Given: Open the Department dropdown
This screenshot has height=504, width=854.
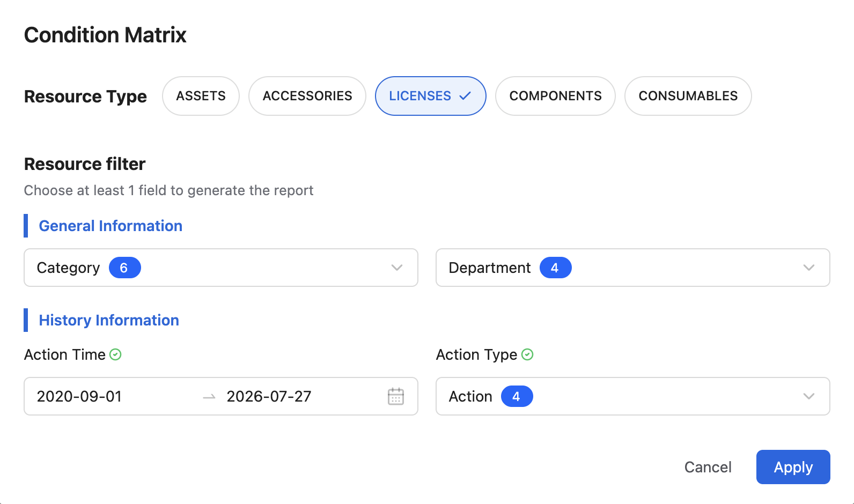Looking at the screenshot, I should click(x=633, y=268).
